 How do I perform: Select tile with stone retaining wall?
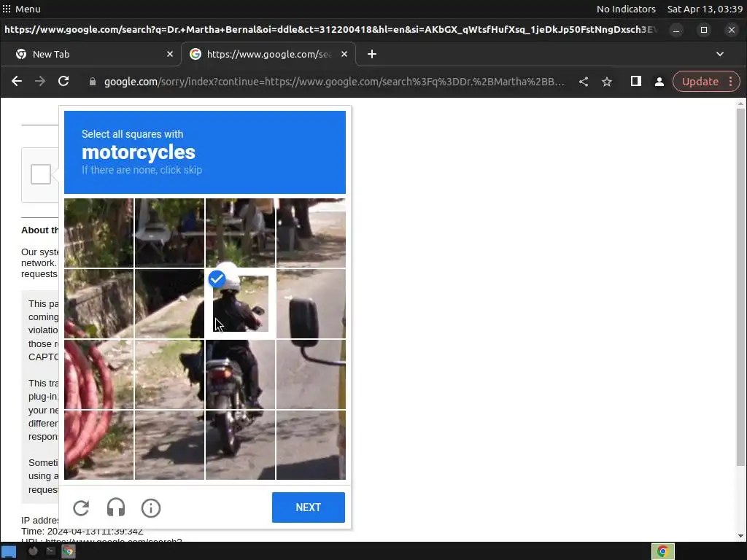click(99, 304)
